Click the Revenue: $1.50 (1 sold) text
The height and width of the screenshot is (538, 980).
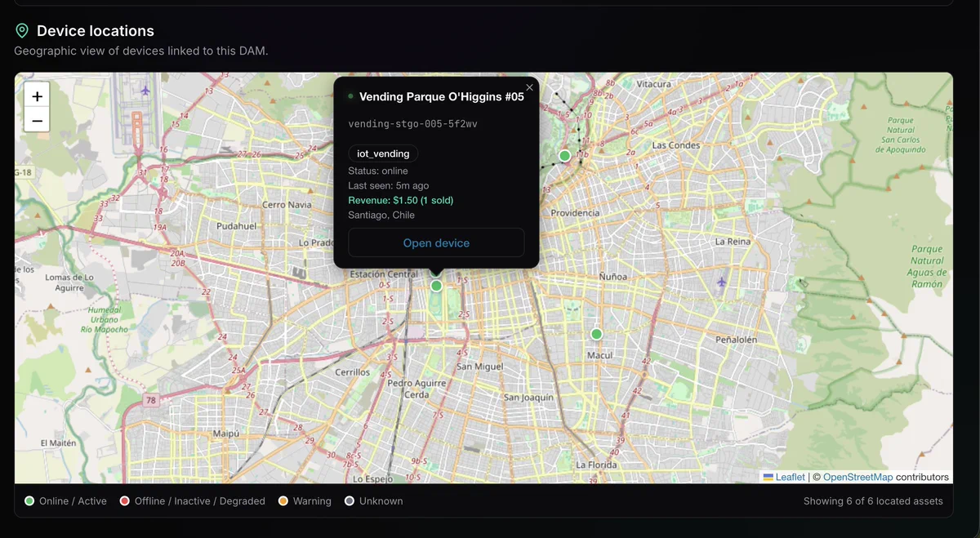tap(400, 200)
